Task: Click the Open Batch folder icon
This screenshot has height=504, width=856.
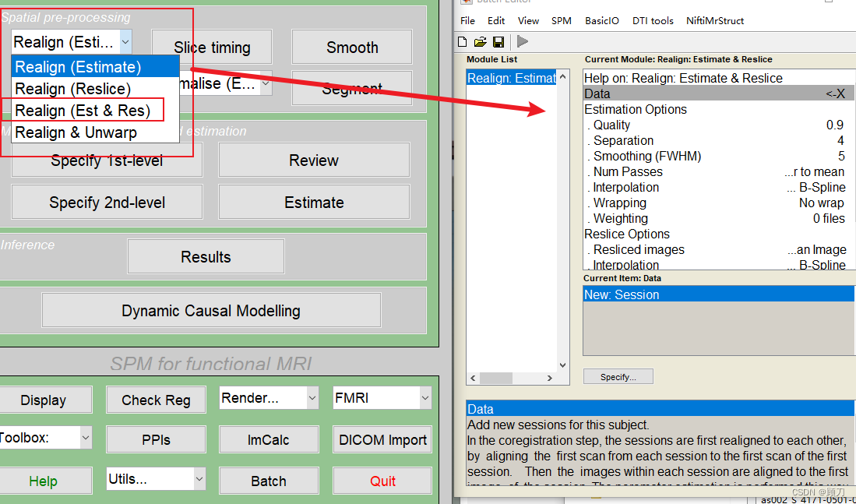Action: click(x=480, y=41)
